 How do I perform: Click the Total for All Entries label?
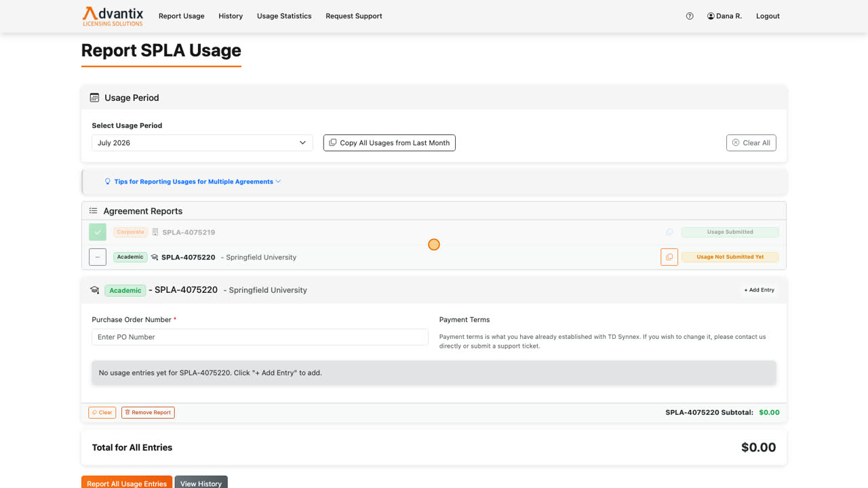[x=132, y=447]
